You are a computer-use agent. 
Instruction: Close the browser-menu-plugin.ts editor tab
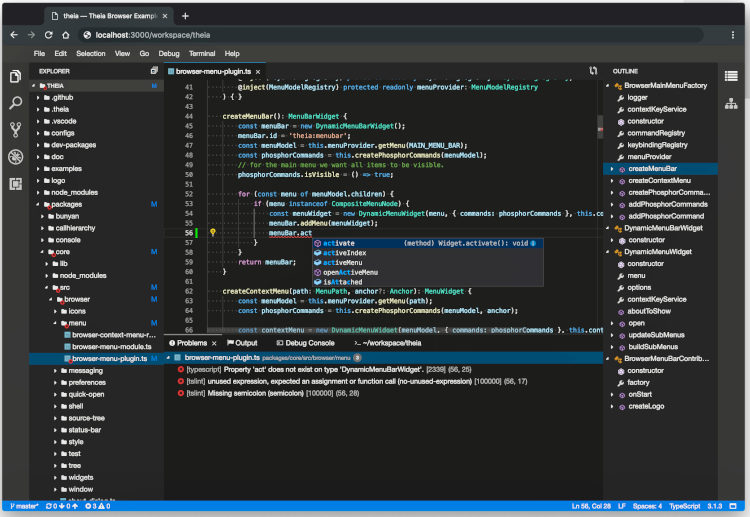click(x=260, y=71)
